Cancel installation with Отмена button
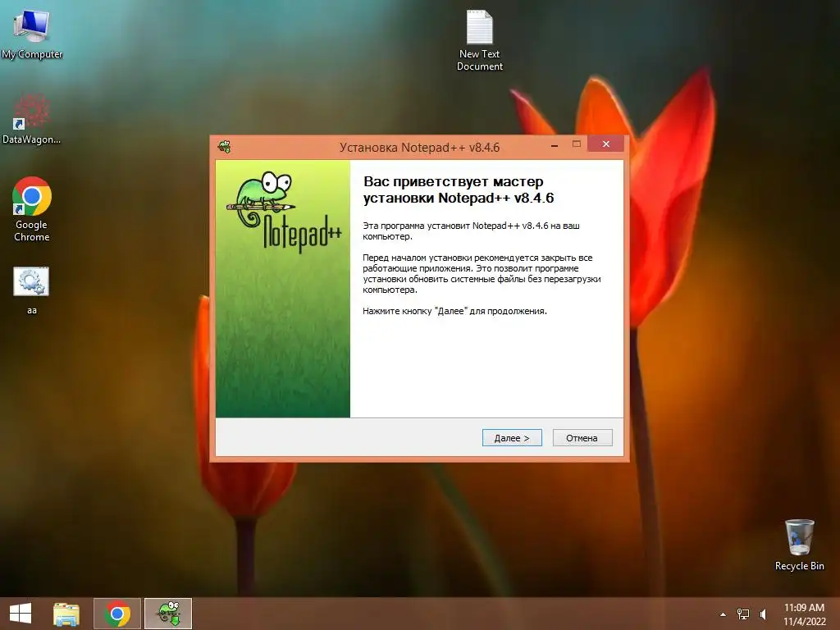The image size is (840, 630). pyautogui.click(x=582, y=438)
